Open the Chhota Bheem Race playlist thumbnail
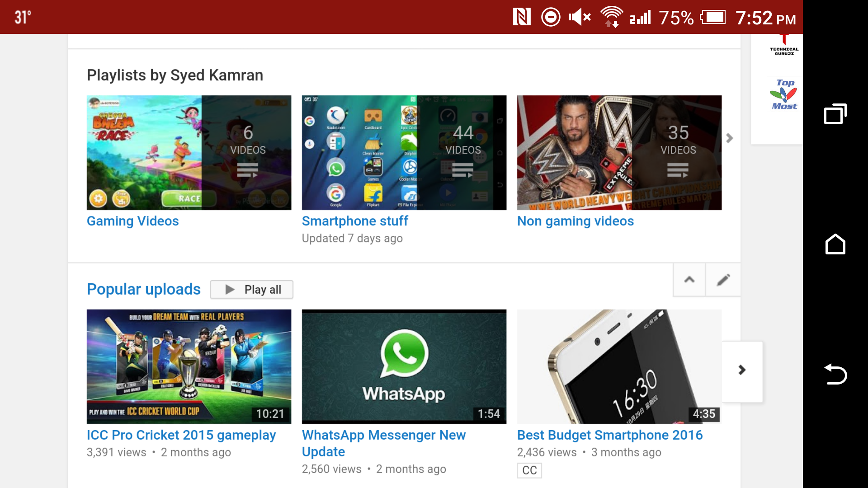868x488 pixels. pos(189,152)
